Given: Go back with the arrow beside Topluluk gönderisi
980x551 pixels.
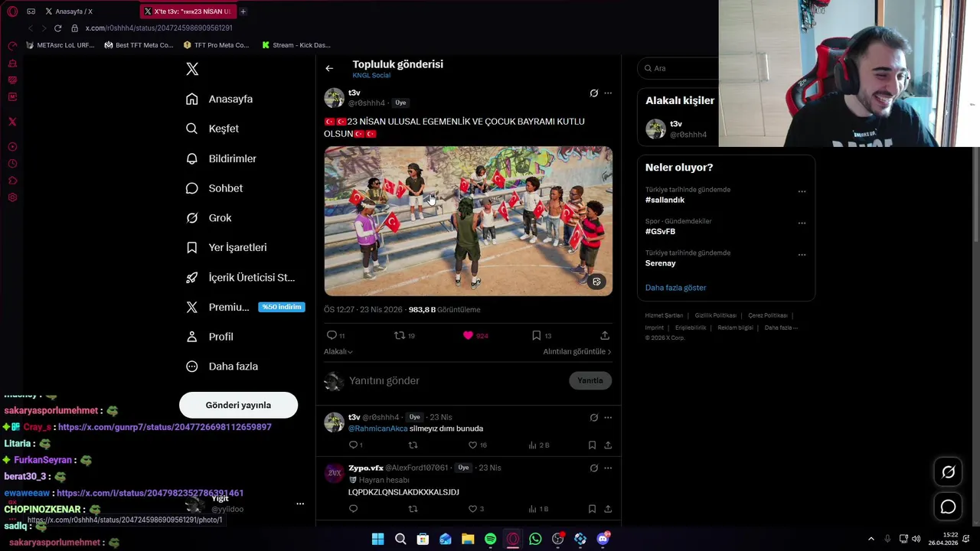Looking at the screenshot, I should coord(329,68).
